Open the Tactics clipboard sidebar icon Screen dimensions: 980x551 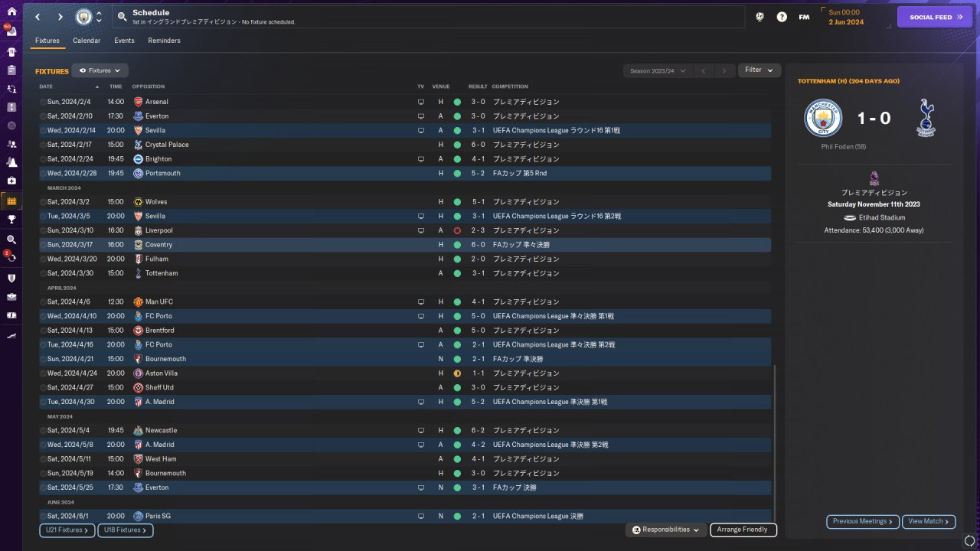pos(11,70)
